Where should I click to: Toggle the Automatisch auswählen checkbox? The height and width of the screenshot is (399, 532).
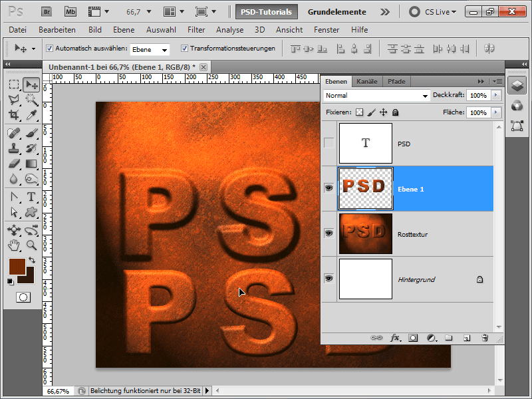click(x=49, y=48)
